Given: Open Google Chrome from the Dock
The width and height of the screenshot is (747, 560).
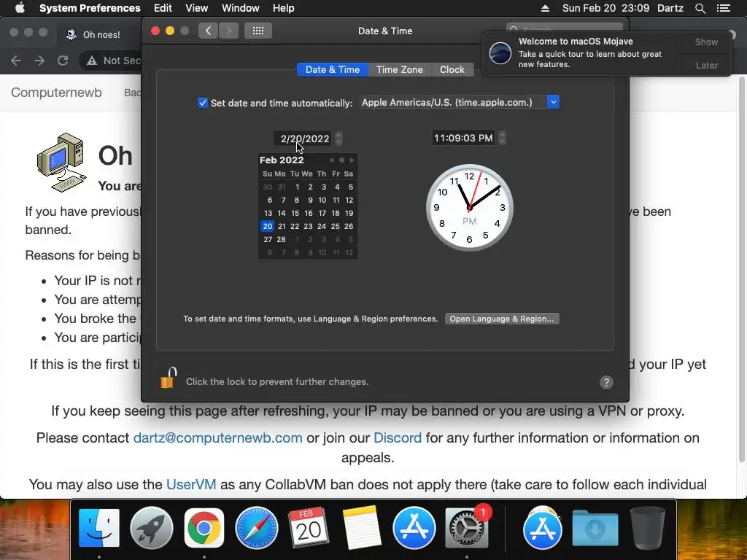Looking at the screenshot, I should coord(204,528).
